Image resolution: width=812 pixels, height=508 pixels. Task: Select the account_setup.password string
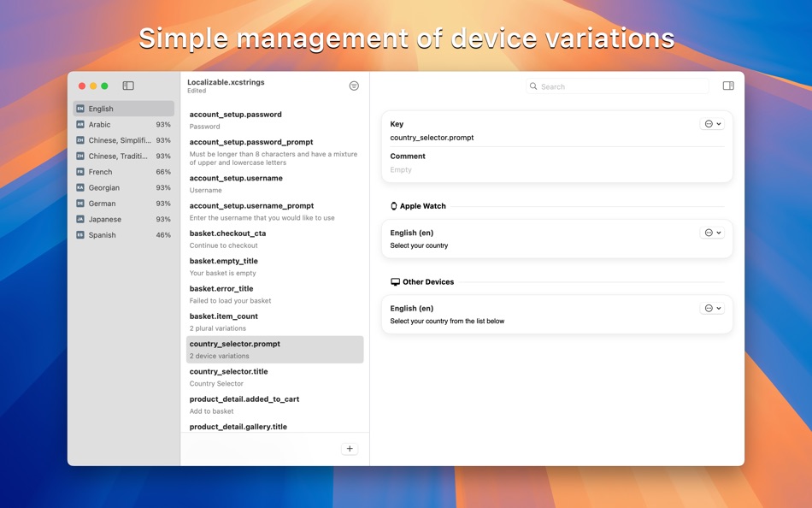click(275, 121)
